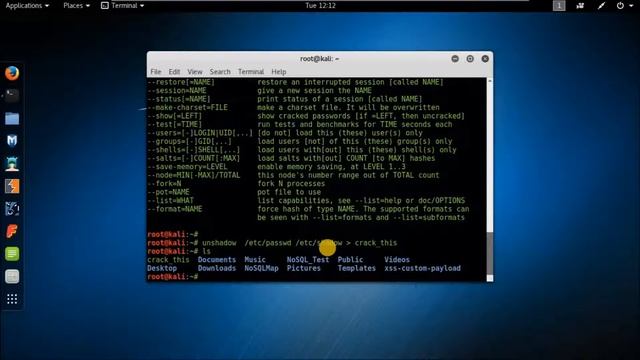
Task: Open the Terminal app menu in top bar
Action: tap(122, 6)
